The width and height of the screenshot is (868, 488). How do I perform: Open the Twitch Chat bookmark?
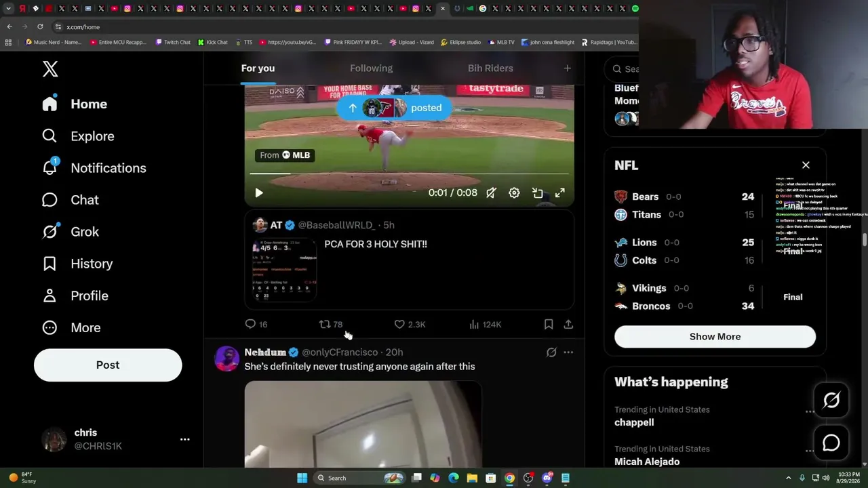tap(173, 42)
